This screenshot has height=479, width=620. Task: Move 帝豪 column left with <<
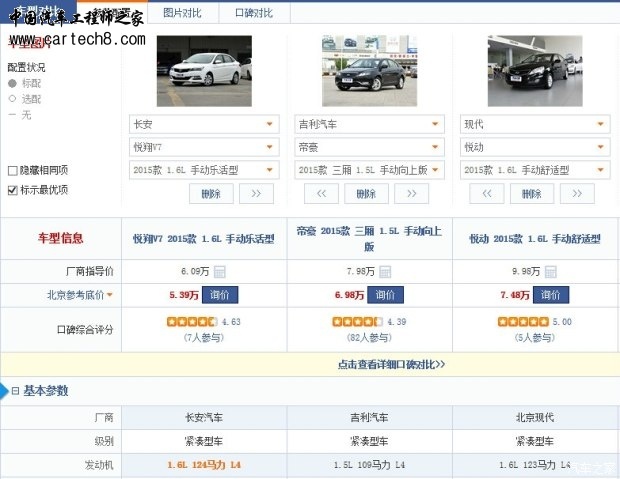point(321,194)
